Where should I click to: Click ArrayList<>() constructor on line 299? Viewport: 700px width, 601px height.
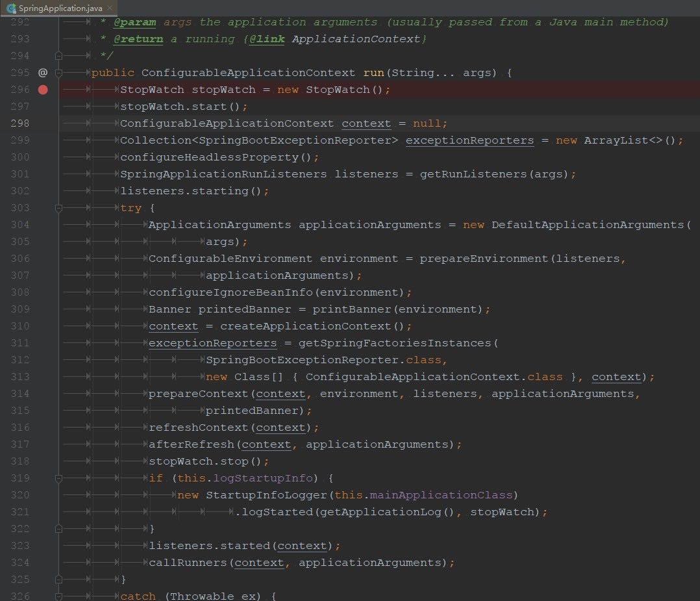tap(630, 140)
